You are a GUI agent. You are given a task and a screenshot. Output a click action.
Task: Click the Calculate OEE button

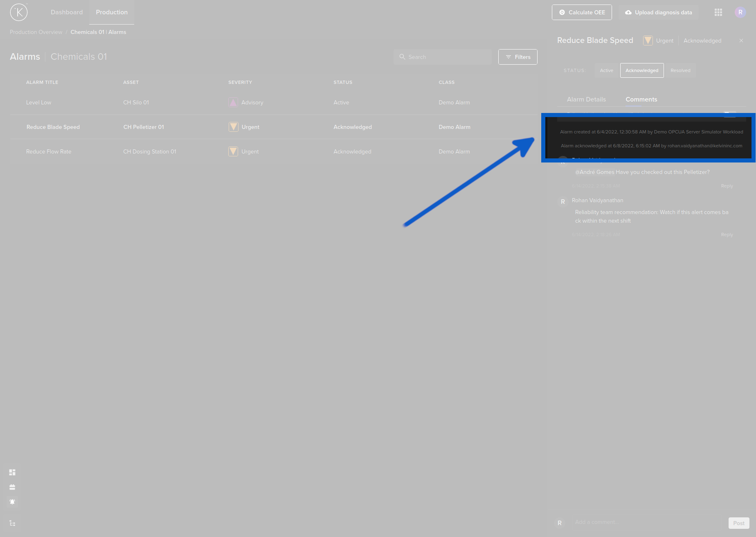[582, 12]
